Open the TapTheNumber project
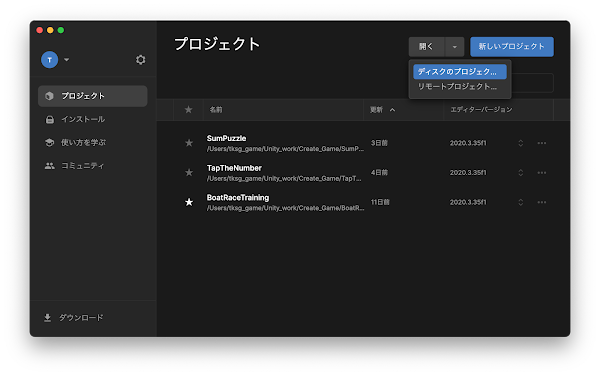This screenshot has height=376, width=600. pos(234,168)
